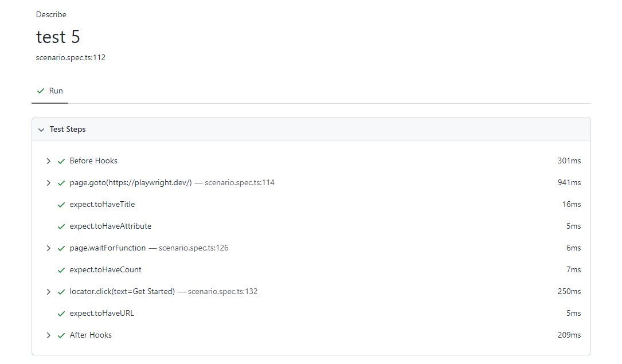The image size is (622, 364).
Task: Click the Test Steps header label
Action: pyautogui.click(x=68, y=130)
